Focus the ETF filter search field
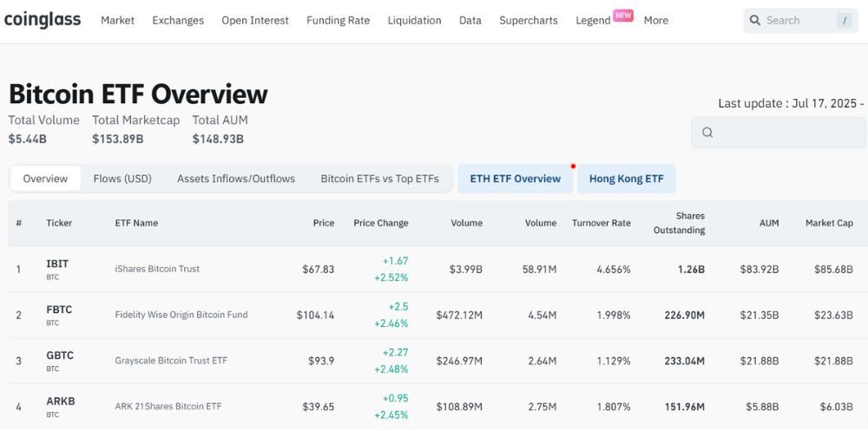This screenshot has width=868, height=431. click(x=786, y=133)
